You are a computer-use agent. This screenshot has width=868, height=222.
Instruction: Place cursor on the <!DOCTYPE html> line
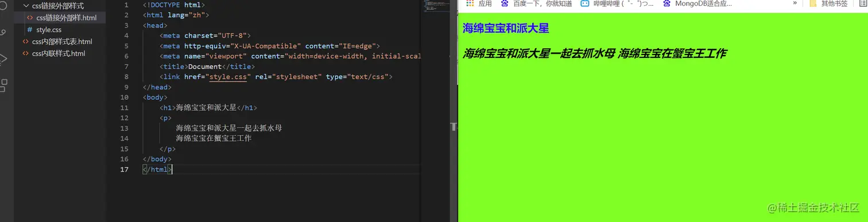(174, 5)
